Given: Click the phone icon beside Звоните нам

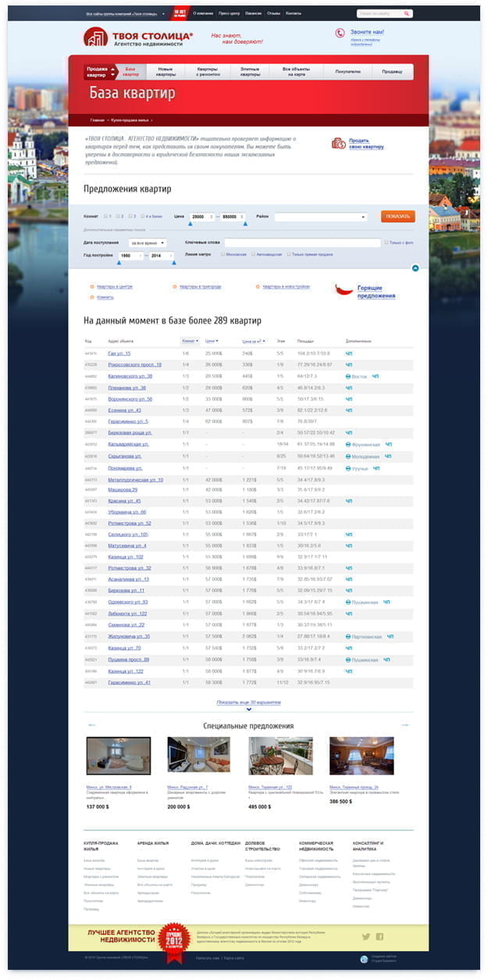Looking at the screenshot, I should coord(340,33).
